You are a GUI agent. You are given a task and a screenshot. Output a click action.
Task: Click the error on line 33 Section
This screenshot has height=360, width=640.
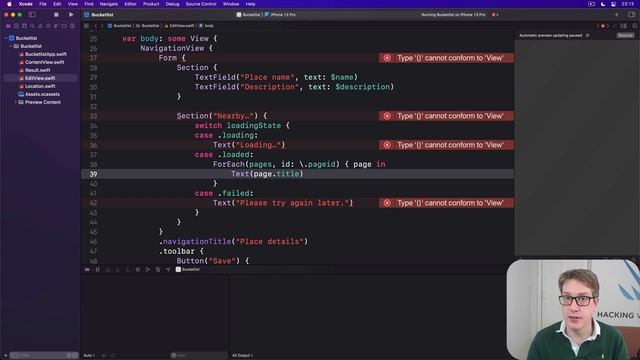click(x=446, y=116)
